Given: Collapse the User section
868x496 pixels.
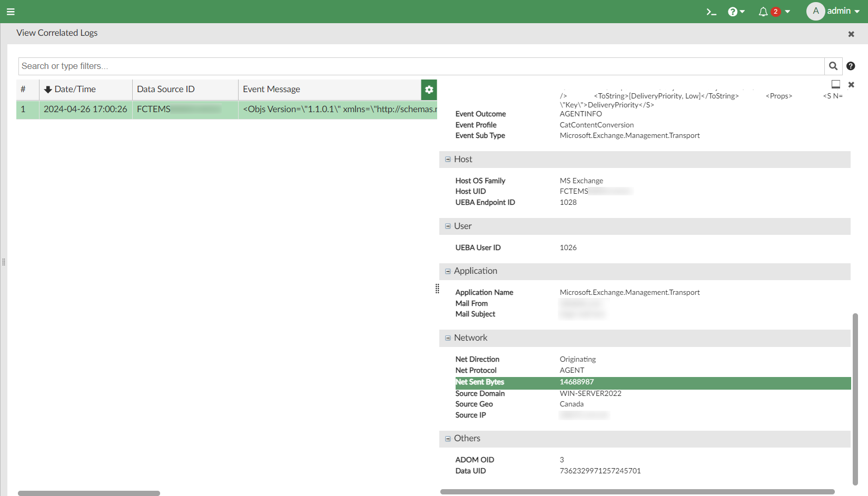Looking at the screenshot, I should [x=448, y=226].
